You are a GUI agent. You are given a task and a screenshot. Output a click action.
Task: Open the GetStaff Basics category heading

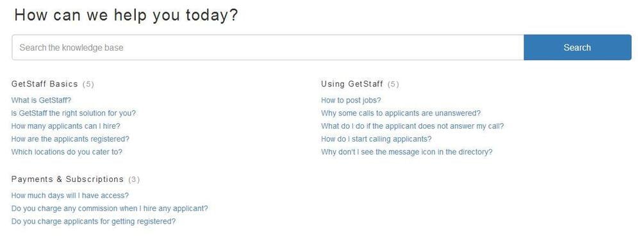[44, 84]
